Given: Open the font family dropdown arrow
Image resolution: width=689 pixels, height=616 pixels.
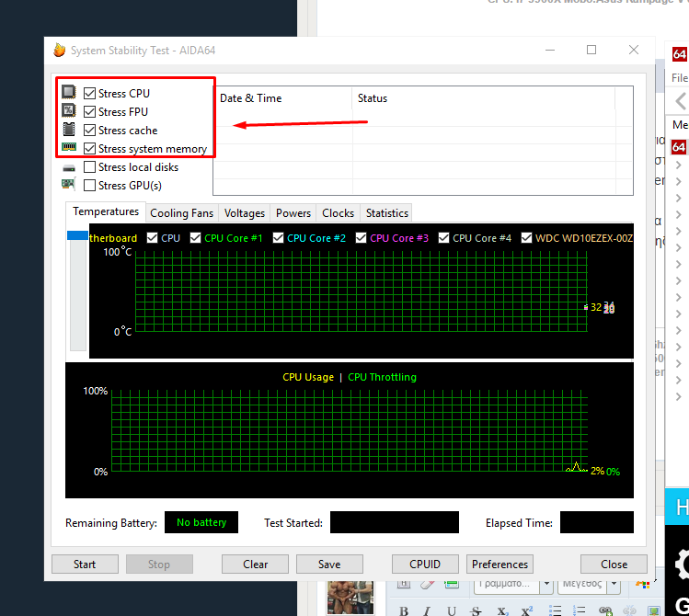Looking at the screenshot, I should 546,584.
